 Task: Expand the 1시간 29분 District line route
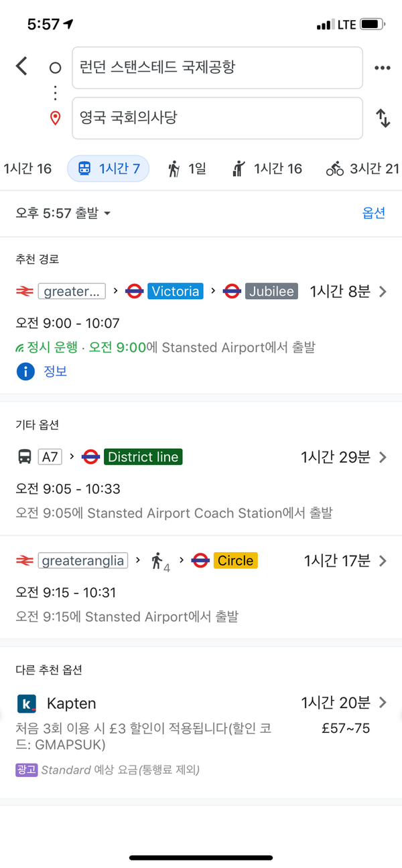click(383, 457)
